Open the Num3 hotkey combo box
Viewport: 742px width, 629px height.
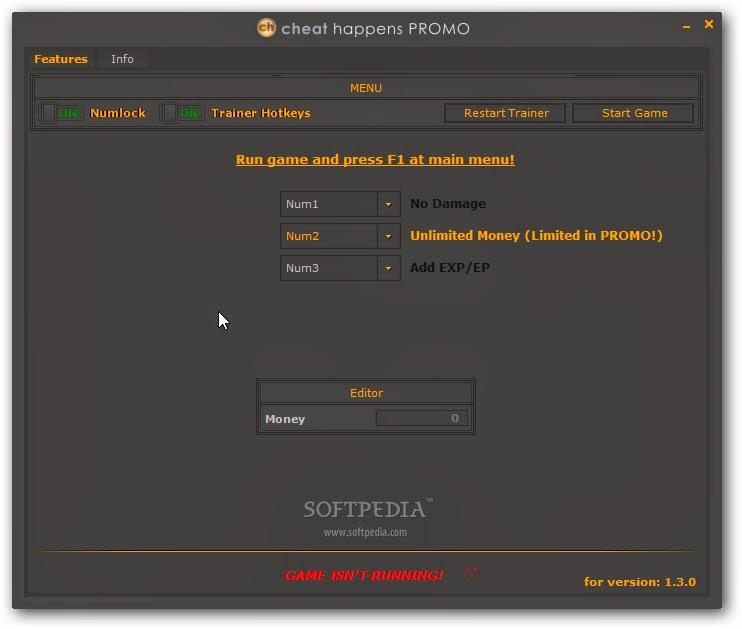(x=340, y=268)
